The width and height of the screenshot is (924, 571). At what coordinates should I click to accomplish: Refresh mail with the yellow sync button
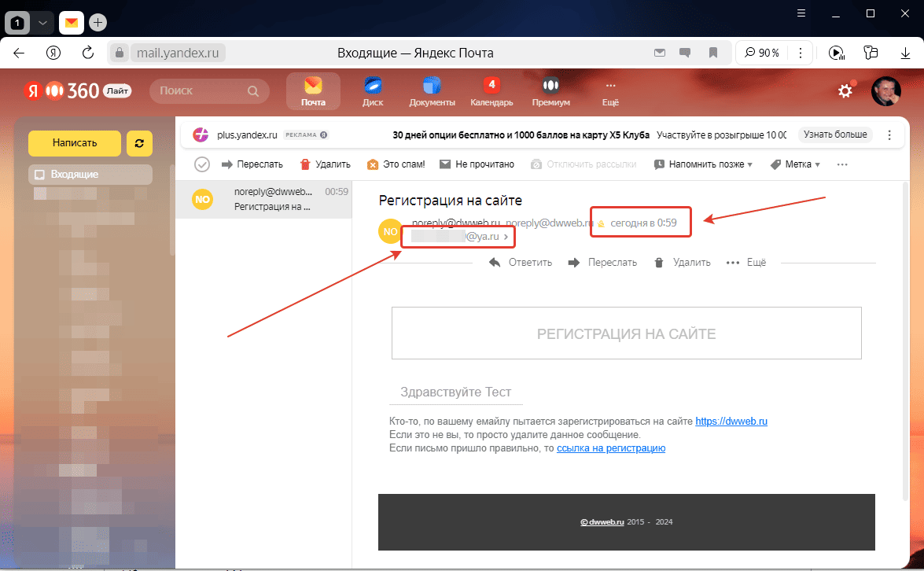click(140, 143)
